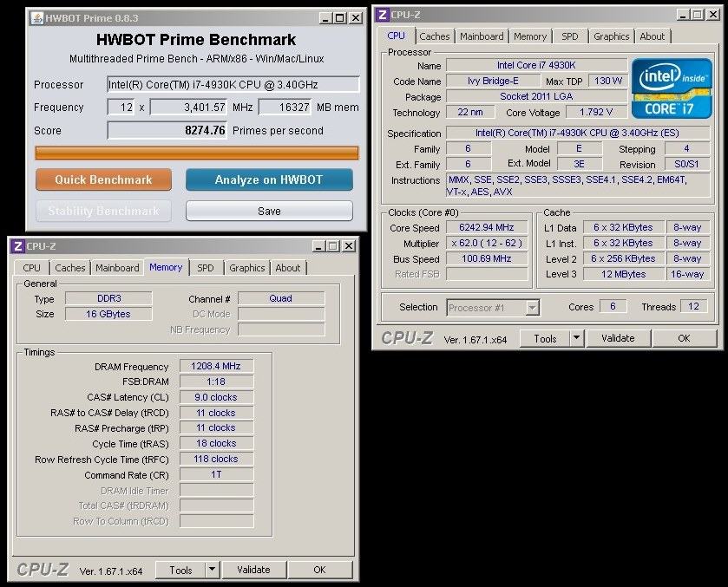Expand the Processor #1 selection combo box
Screen dimensions: 728x587
click(x=533, y=307)
